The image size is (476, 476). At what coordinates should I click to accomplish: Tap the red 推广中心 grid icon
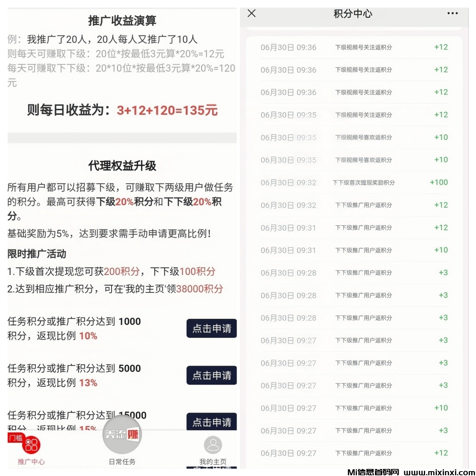[31, 445]
